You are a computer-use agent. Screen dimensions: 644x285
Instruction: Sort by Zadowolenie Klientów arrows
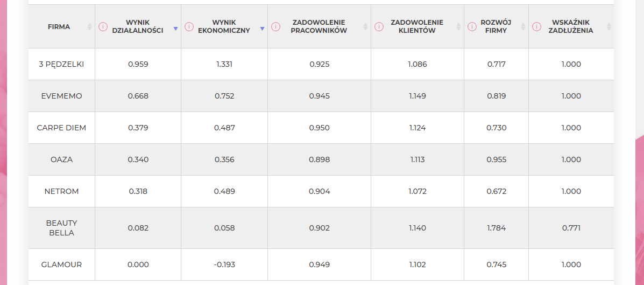[459, 27]
